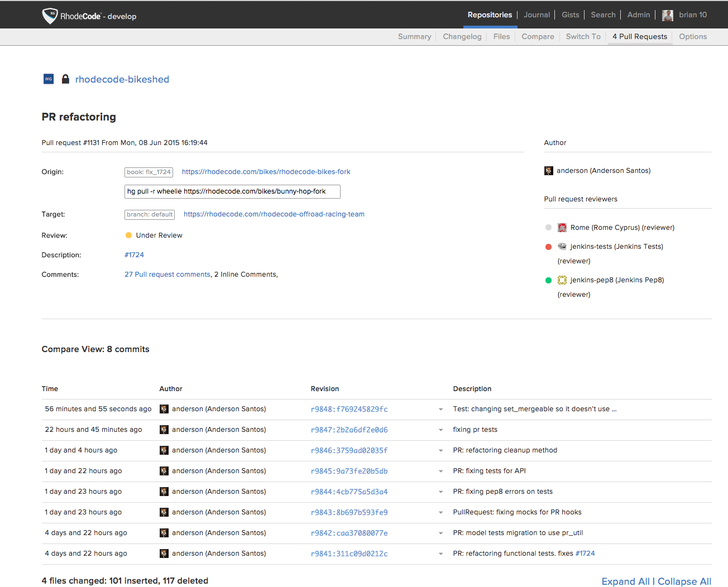The image size is (728, 587).
Task: Click author avatar in r9845 commit row
Action: coord(164,471)
